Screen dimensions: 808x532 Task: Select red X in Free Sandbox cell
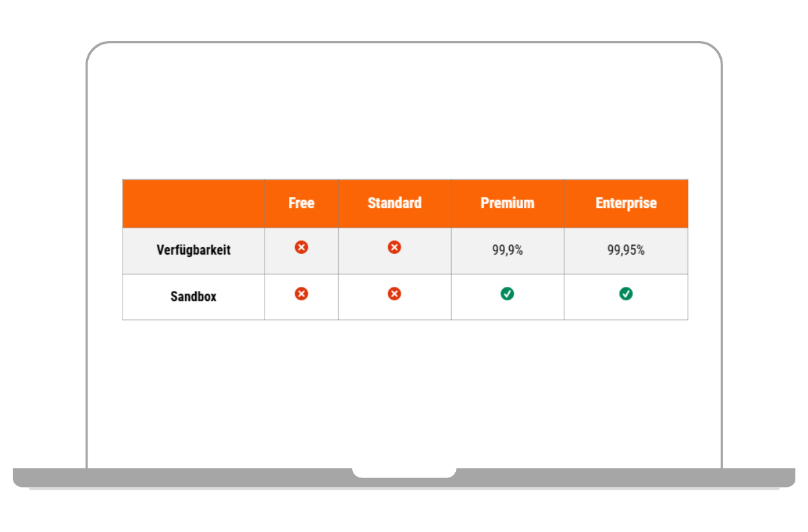click(x=302, y=294)
